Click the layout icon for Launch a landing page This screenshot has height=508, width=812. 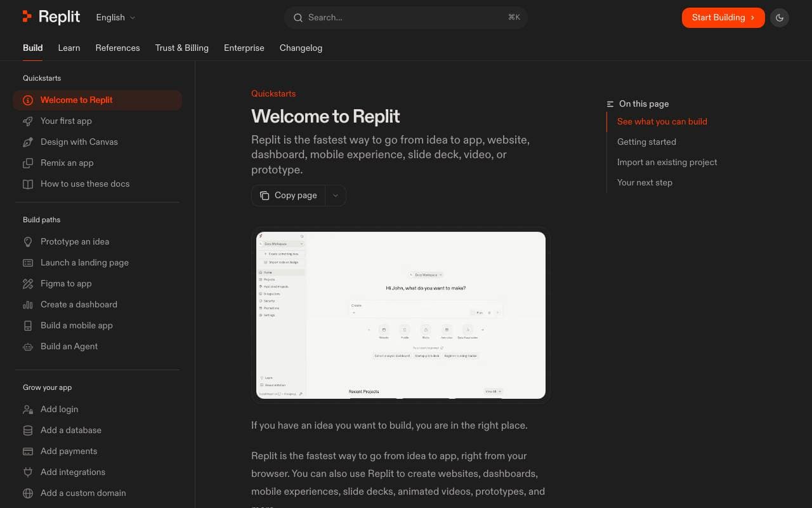coord(28,263)
